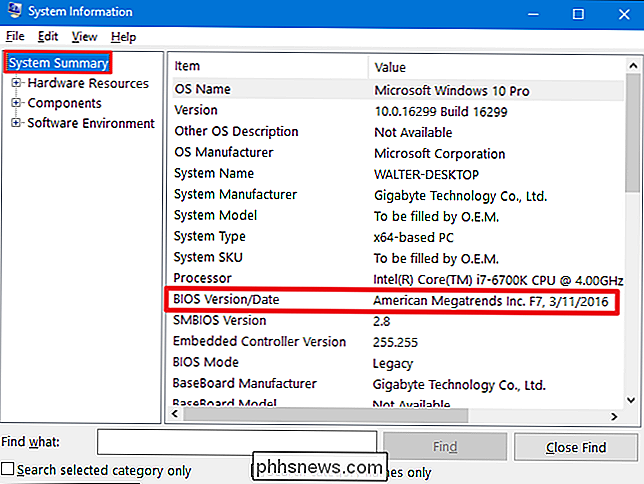Click the Item column header

(269, 67)
